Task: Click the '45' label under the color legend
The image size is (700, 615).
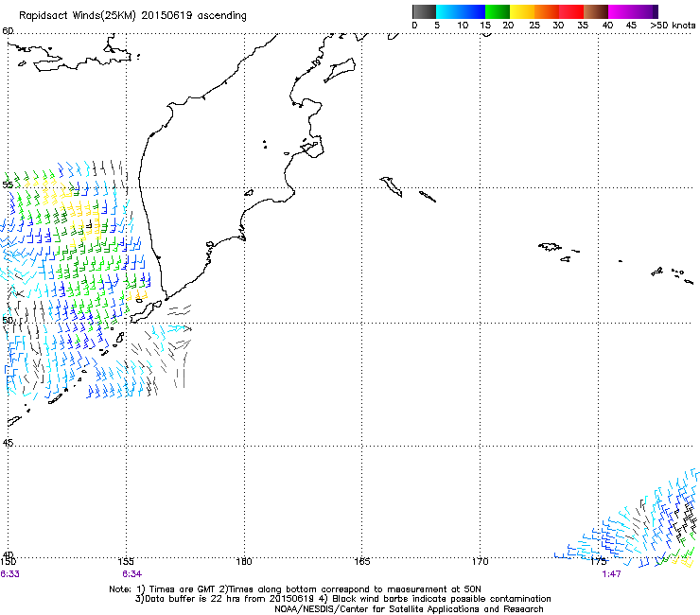Action: 631,26
